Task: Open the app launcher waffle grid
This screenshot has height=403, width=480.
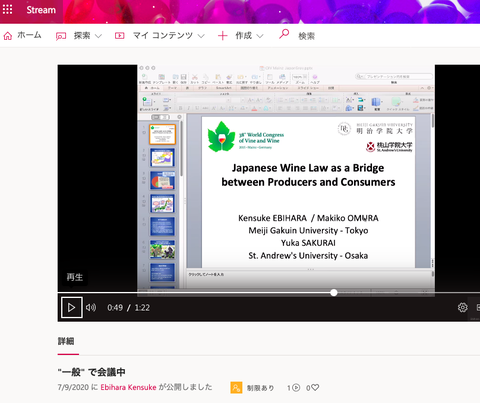Action: coord(7,9)
